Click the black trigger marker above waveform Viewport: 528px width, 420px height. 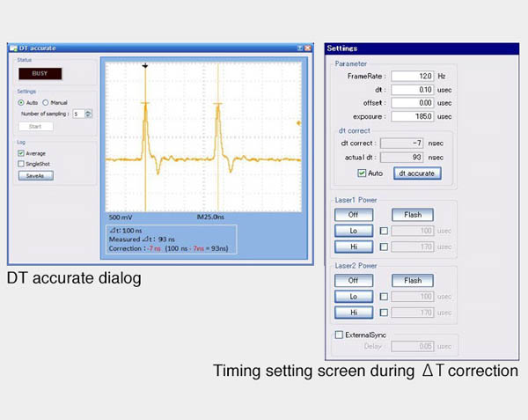(x=145, y=65)
